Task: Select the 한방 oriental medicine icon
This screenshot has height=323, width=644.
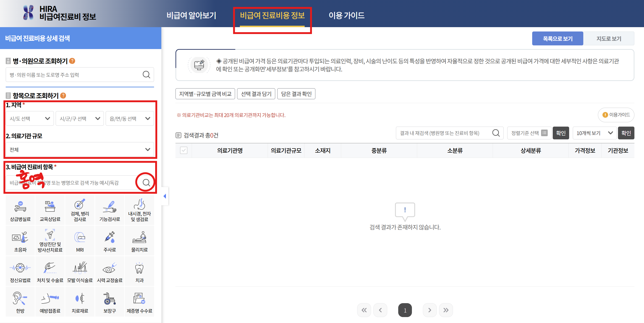Action: click(x=20, y=301)
